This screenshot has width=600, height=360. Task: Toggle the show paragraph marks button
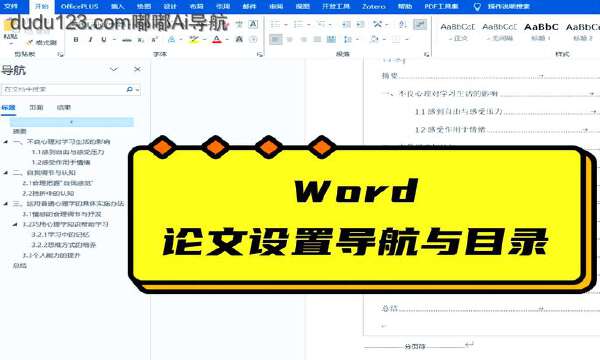420,24
